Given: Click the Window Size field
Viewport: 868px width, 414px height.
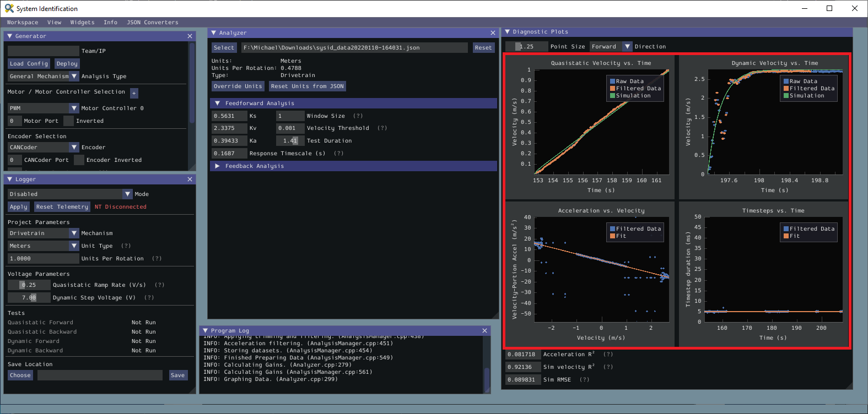Looking at the screenshot, I should 290,116.
